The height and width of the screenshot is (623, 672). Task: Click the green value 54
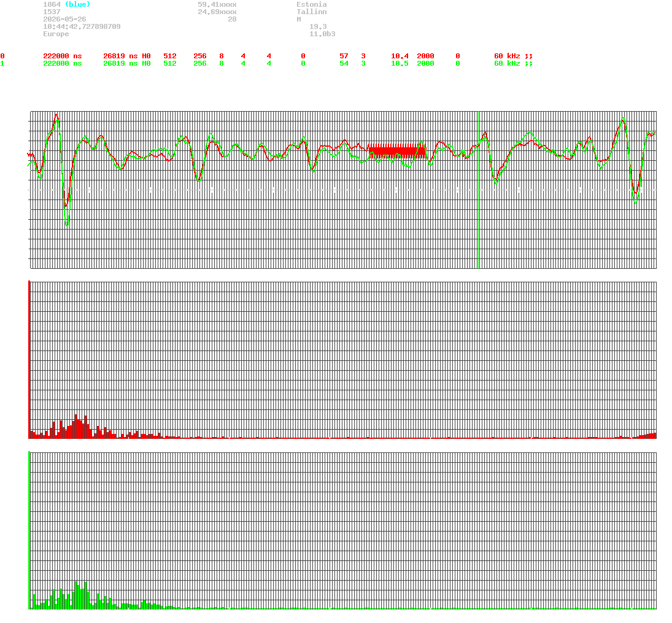344,63
